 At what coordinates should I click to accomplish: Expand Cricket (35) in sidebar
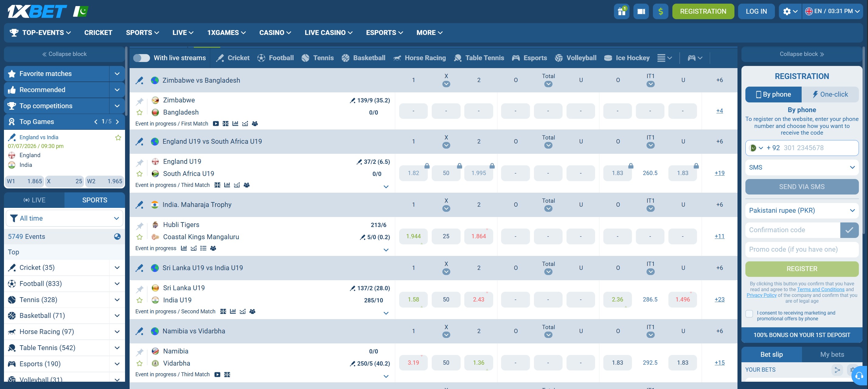tap(117, 268)
